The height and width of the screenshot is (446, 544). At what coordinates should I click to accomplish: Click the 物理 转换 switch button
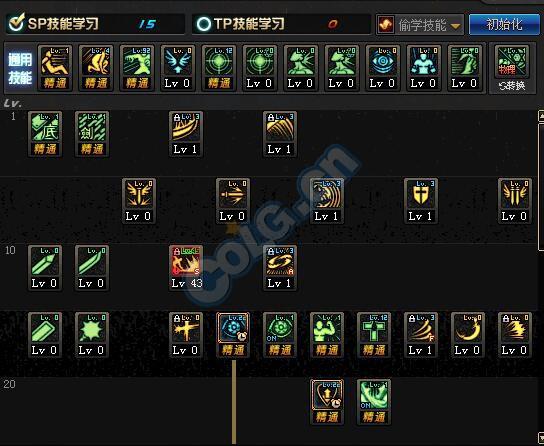[512, 69]
